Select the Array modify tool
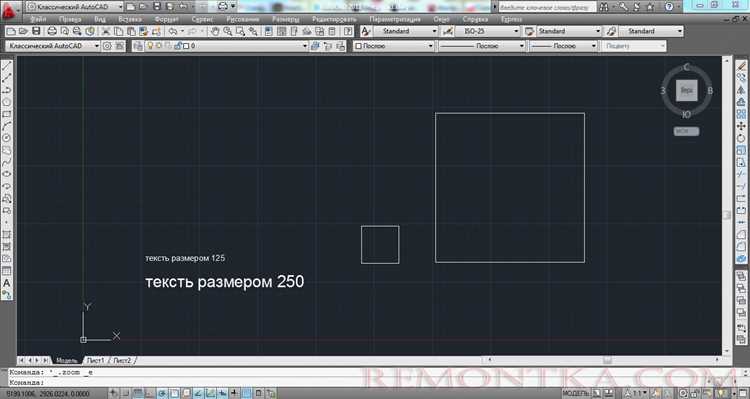This screenshot has height=399, width=750. [x=741, y=114]
